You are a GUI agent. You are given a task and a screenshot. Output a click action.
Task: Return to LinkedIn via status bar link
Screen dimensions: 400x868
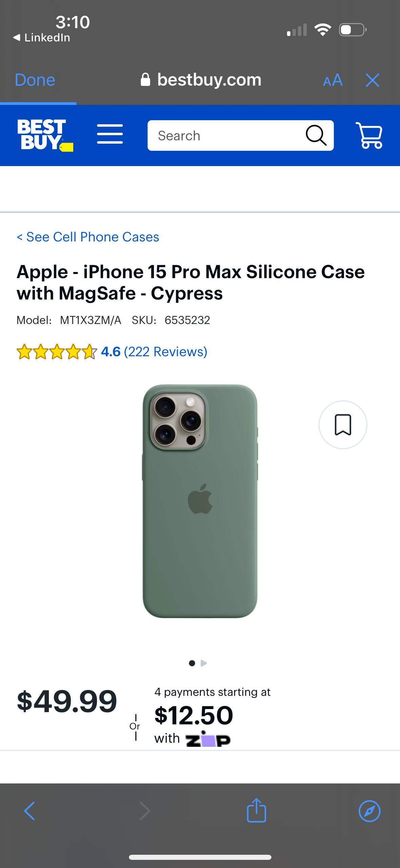pyautogui.click(x=41, y=37)
